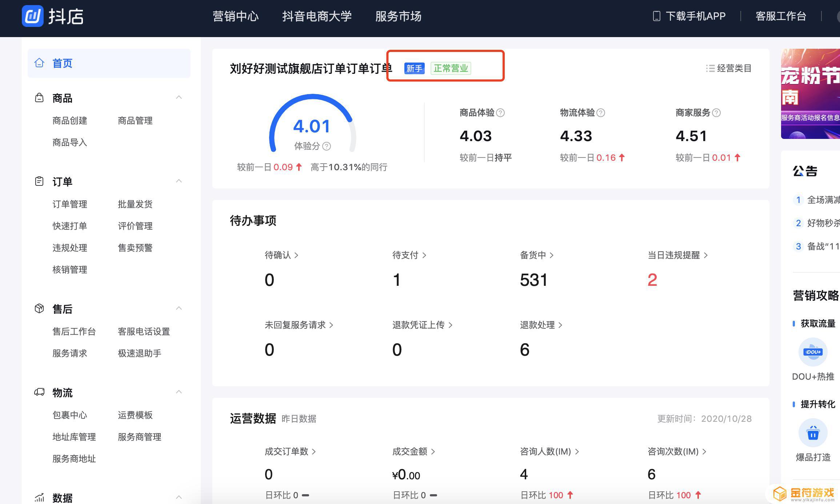The width and height of the screenshot is (840, 504).
Task: Click the shopping bag icon beside 商品
Action: click(x=39, y=98)
